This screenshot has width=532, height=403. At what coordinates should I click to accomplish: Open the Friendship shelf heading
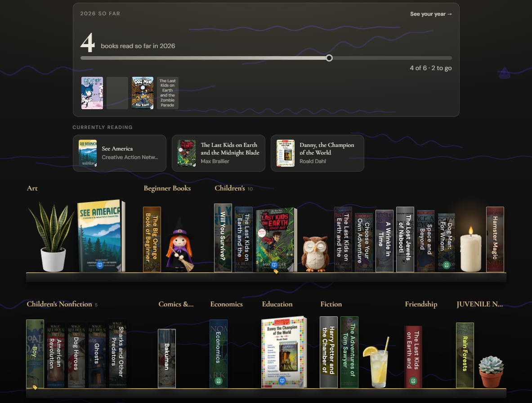tap(421, 304)
